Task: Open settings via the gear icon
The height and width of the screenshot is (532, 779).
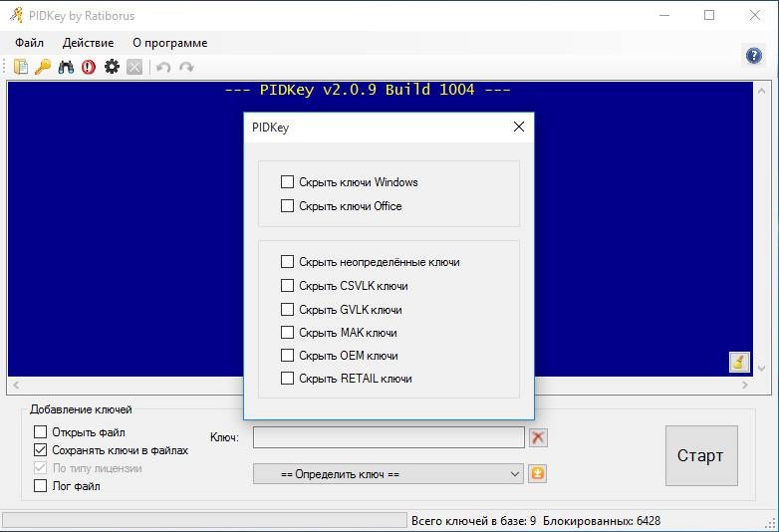Action: click(112, 67)
